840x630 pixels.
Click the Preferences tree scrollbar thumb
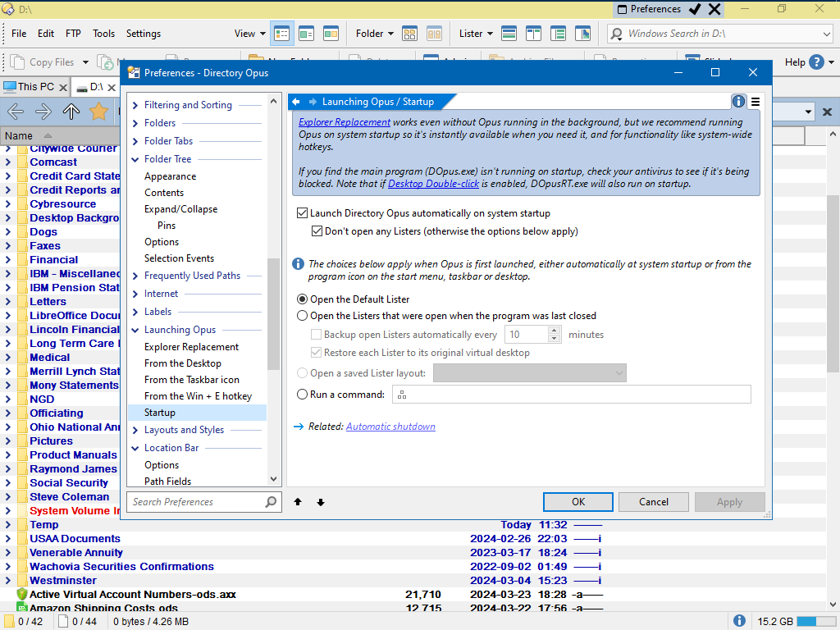[273, 314]
